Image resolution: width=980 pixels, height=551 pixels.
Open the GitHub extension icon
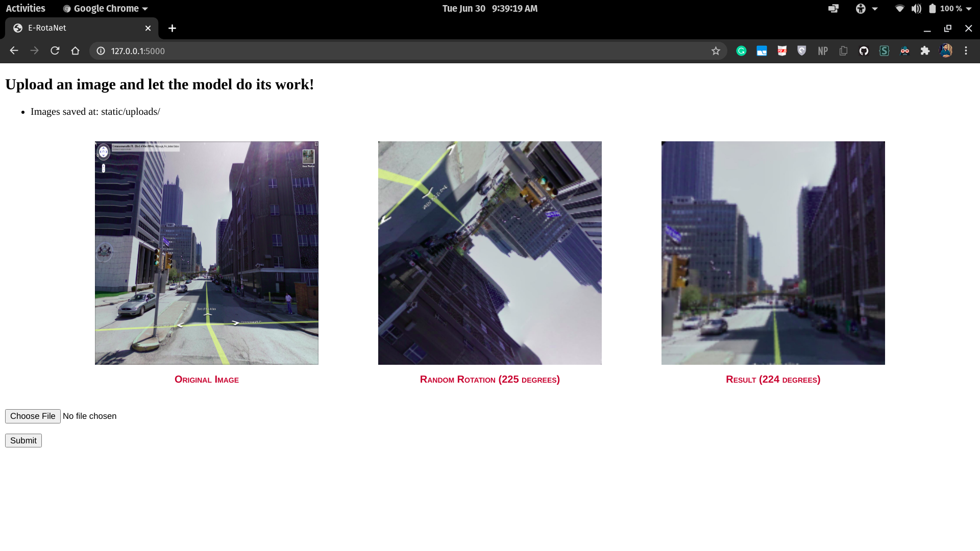[864, 51]
